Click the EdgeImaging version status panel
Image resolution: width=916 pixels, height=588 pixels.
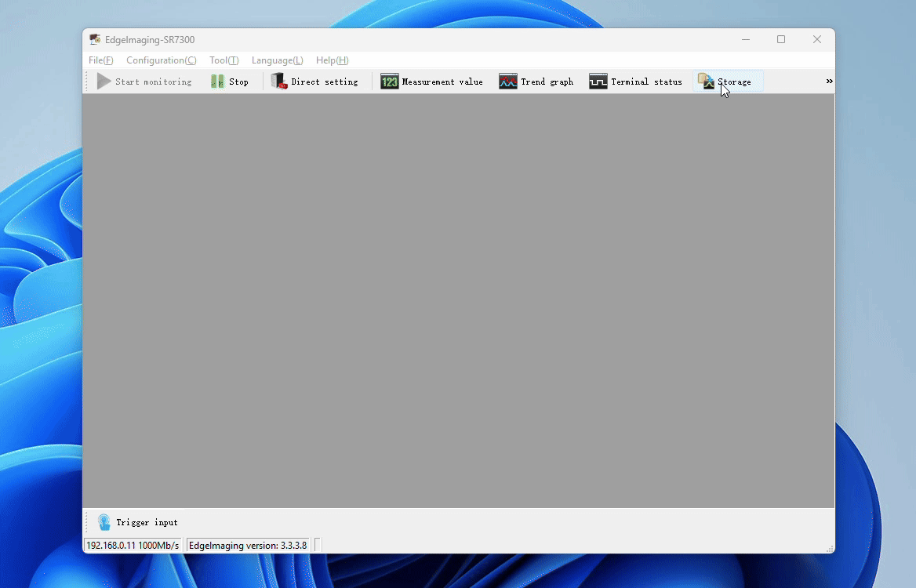(248, 546)
